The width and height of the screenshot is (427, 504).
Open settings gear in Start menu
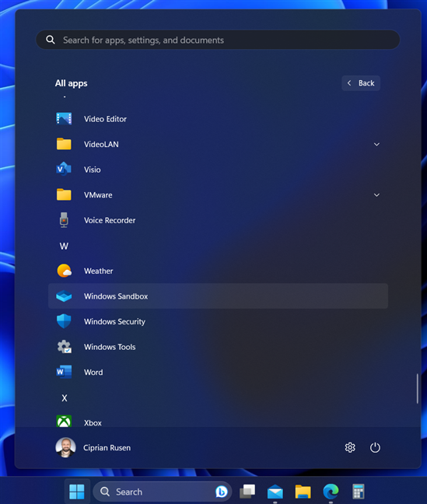(x=350, y=447)
